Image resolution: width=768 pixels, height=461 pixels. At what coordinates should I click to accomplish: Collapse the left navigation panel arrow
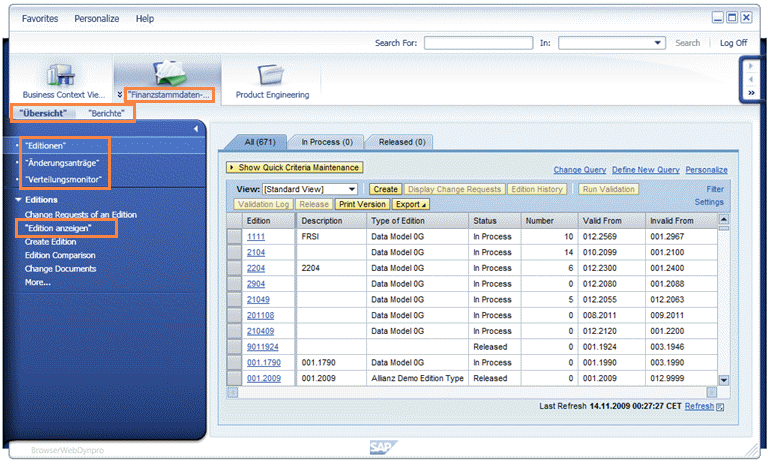tap(196, 129)
